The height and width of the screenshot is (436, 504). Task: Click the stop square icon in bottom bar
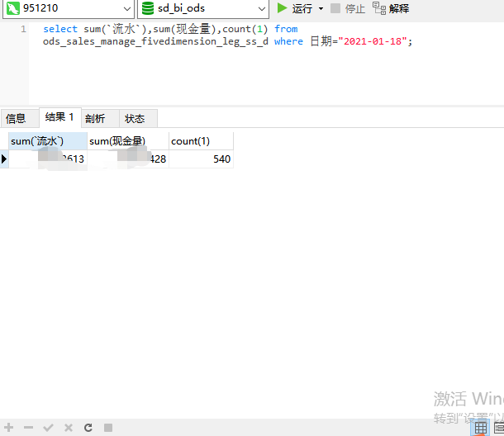(x=108, y=428)
